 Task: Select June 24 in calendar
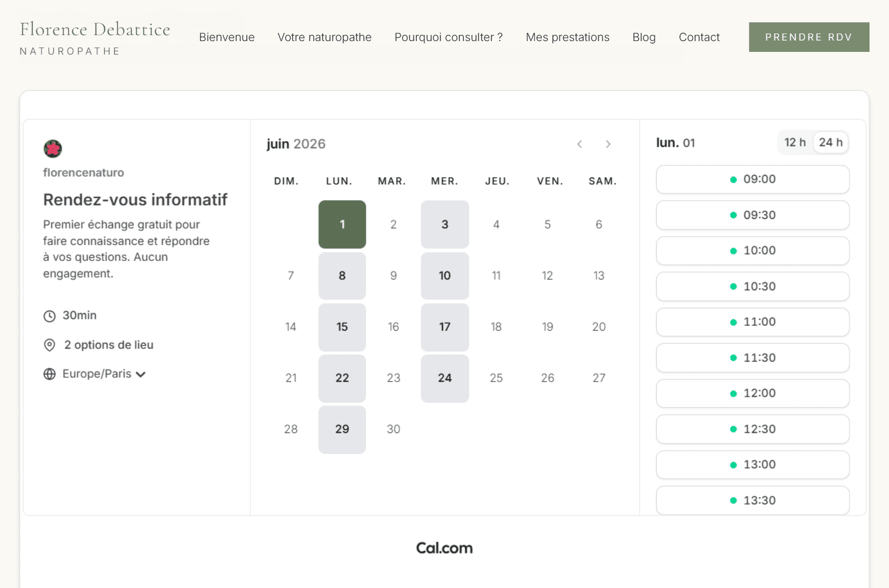(445, 378)
